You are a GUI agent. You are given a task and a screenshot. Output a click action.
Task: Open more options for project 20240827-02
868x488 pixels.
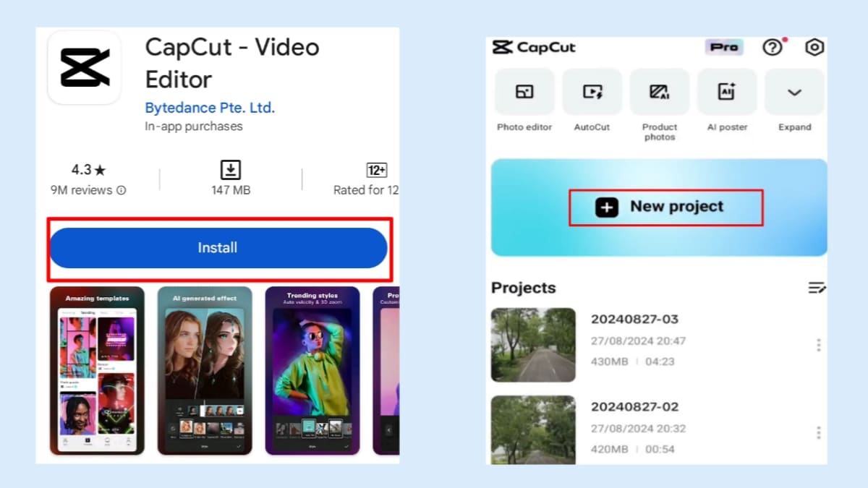(818, 432)
